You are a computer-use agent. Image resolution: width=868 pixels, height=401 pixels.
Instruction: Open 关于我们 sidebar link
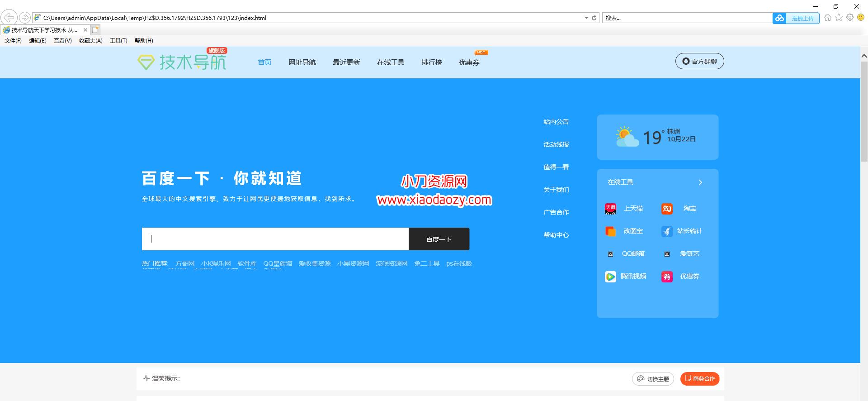point(556,190)
